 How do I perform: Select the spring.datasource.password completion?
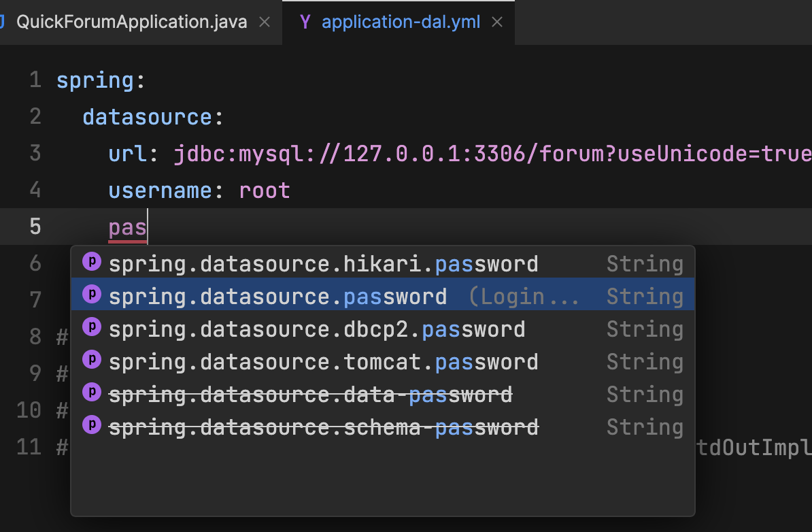[x=306, y=296]
